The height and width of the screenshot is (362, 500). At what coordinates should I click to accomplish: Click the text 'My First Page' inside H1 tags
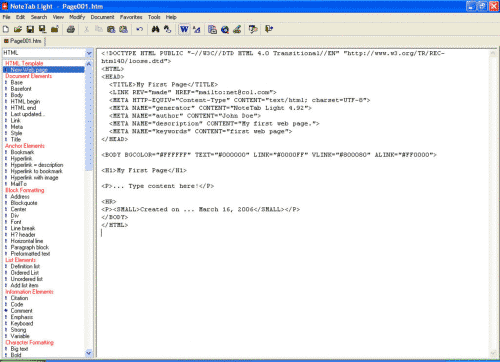click(142, 170)
